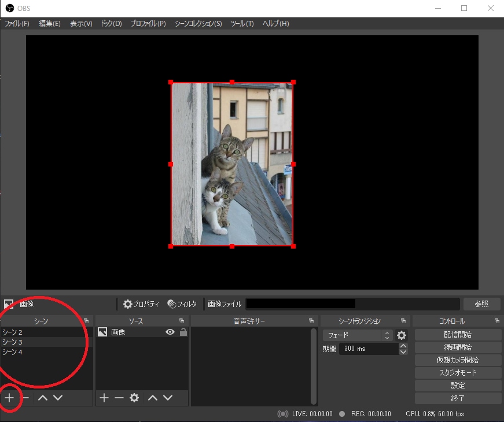Open the フェード transition dropdown
The image size is (504, 422).
[358, 335]
